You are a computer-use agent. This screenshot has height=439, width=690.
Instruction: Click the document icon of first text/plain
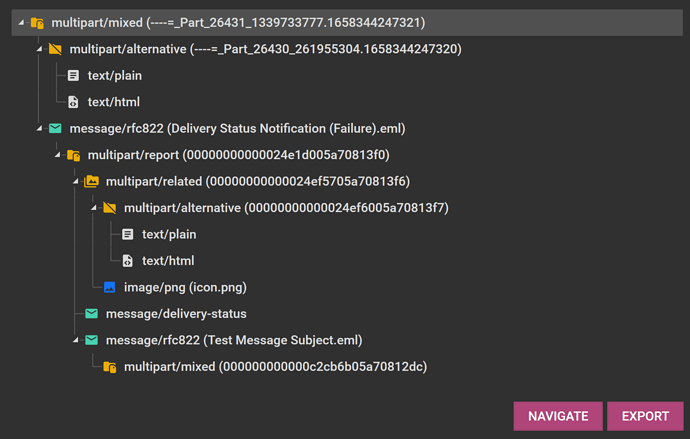pyautogui.click(x=73, y=75)
